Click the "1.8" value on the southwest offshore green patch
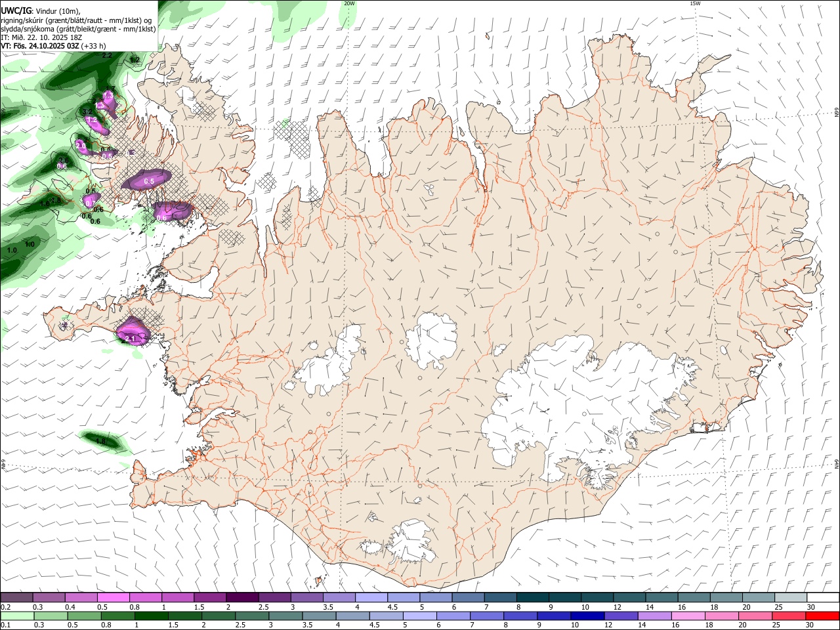The image size is (840, 630). click(x=100, y=441)
